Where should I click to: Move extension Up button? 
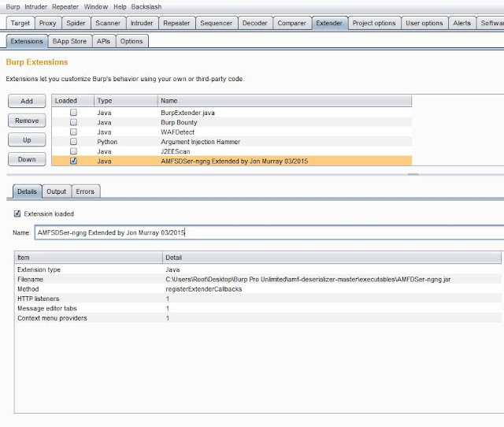pyautogui.click(x=27, y=140)
